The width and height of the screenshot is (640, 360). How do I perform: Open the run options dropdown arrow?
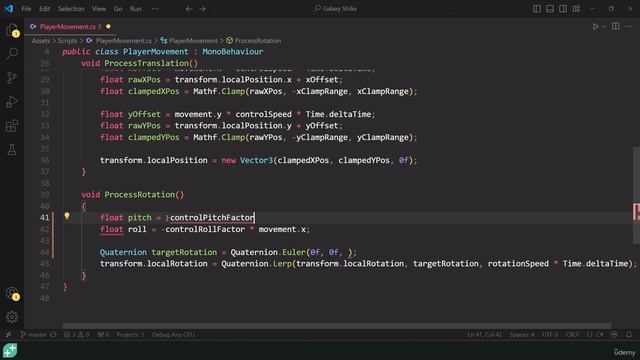point(604,27)
